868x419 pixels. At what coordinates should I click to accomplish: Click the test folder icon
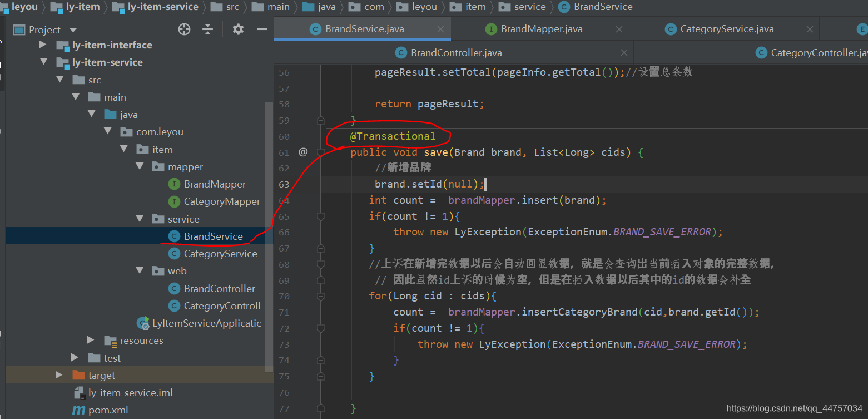coord(95,358)
